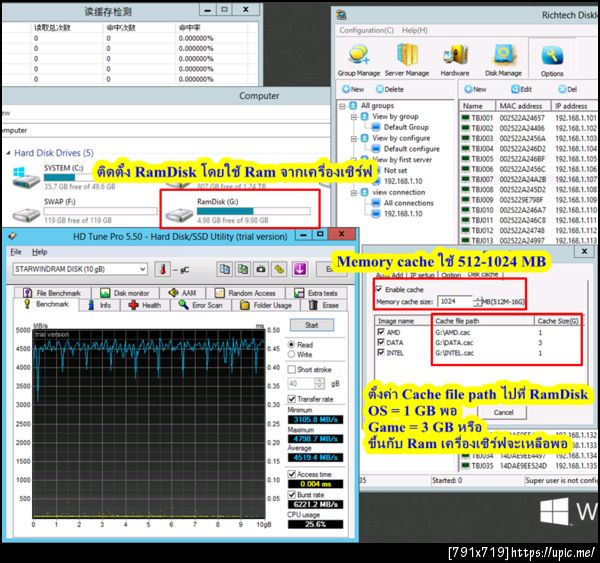This screenshot has width=600, height=563.
Task: Click the Start benchmark button
Action: coord(311,325)
